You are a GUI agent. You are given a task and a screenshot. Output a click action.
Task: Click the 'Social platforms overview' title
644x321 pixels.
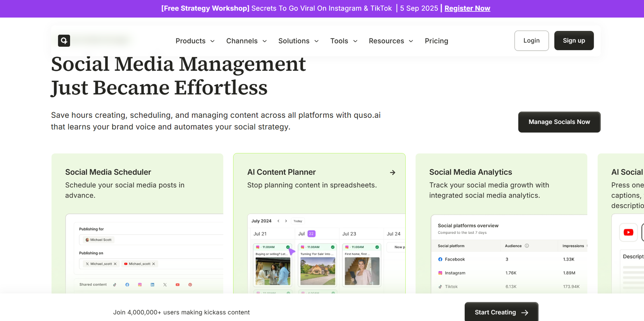point(468,226)
